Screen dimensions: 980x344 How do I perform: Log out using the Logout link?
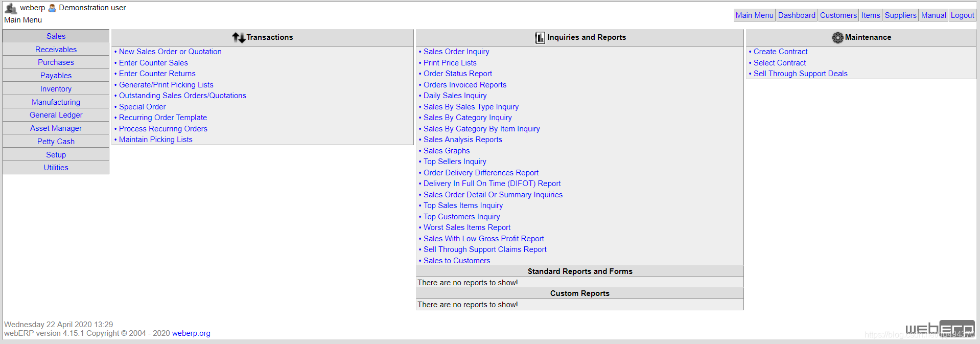(962, 15)
